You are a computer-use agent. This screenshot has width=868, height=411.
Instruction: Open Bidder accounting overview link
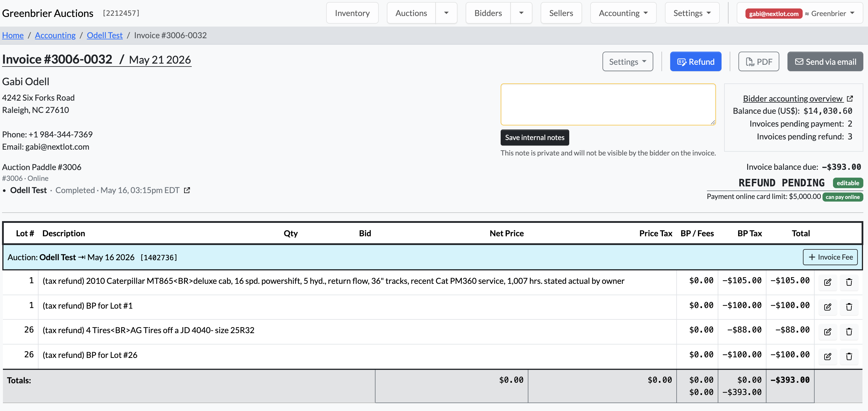(798, 98)
